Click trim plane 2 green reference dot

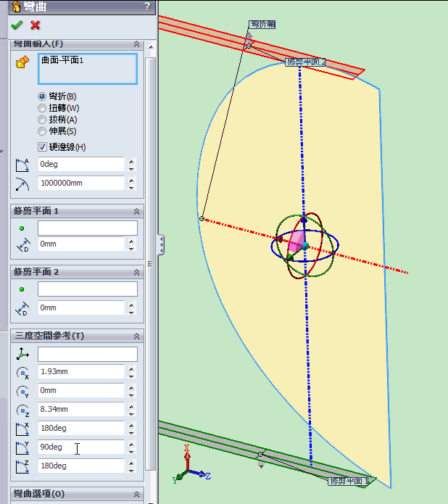pyautogui.click(x=22, y=289)
